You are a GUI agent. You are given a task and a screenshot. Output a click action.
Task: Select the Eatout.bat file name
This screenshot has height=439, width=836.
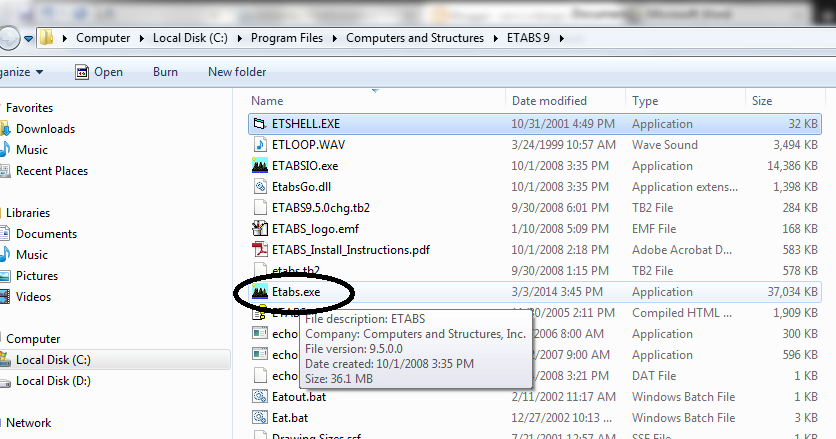(299, 397)
